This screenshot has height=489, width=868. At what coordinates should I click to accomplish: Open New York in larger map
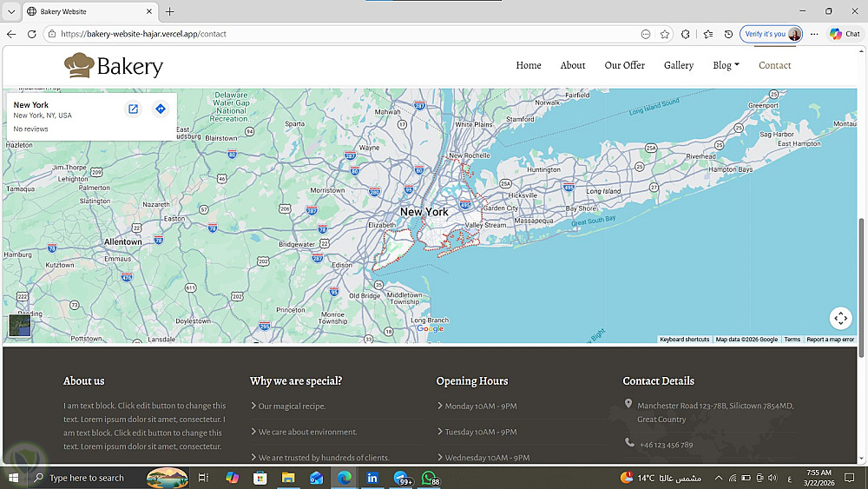pyautogui.click(x=133, y=109)
